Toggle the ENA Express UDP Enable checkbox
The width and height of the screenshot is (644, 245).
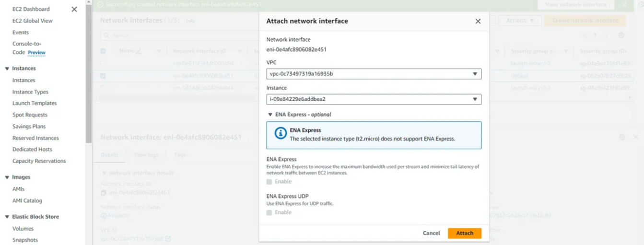[x=269, y=212]
